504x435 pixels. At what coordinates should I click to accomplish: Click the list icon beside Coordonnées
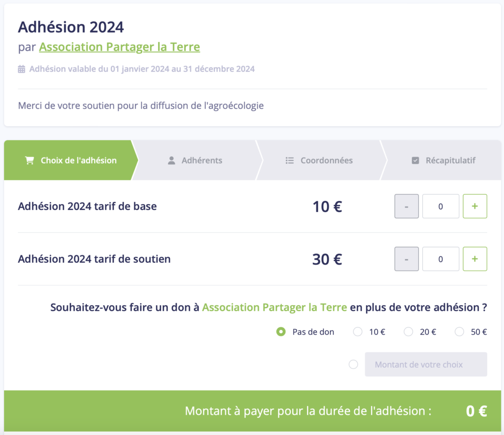point(289,160)
